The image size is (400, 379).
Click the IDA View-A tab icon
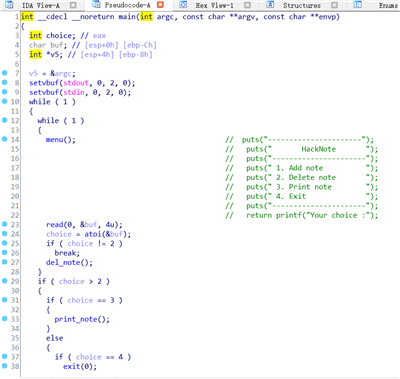click(9, 5)
